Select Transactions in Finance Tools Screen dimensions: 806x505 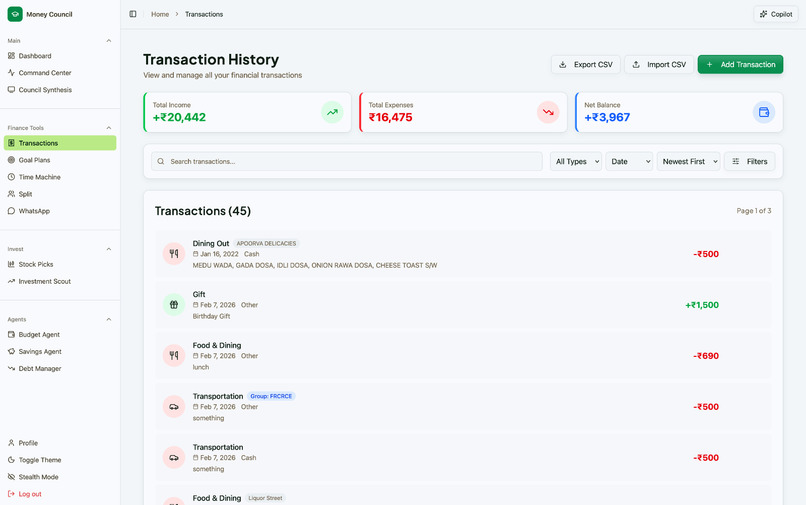(60, 143)
